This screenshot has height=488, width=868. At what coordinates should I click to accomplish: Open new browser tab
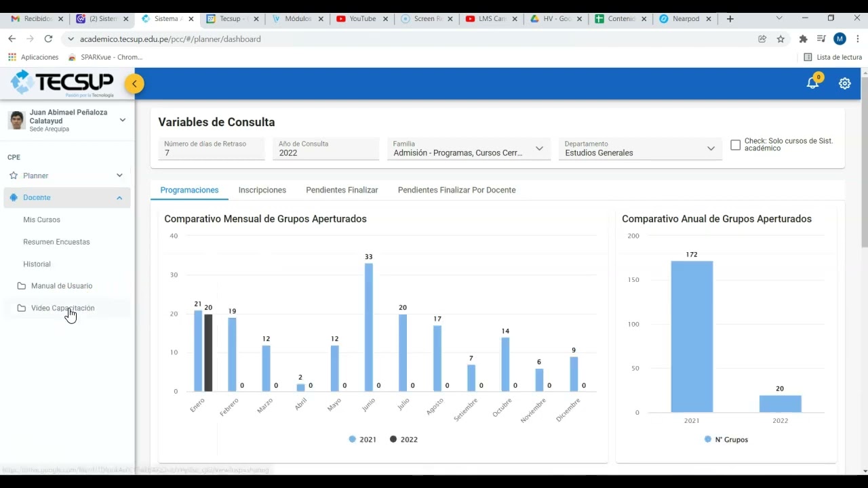[730, 19]
